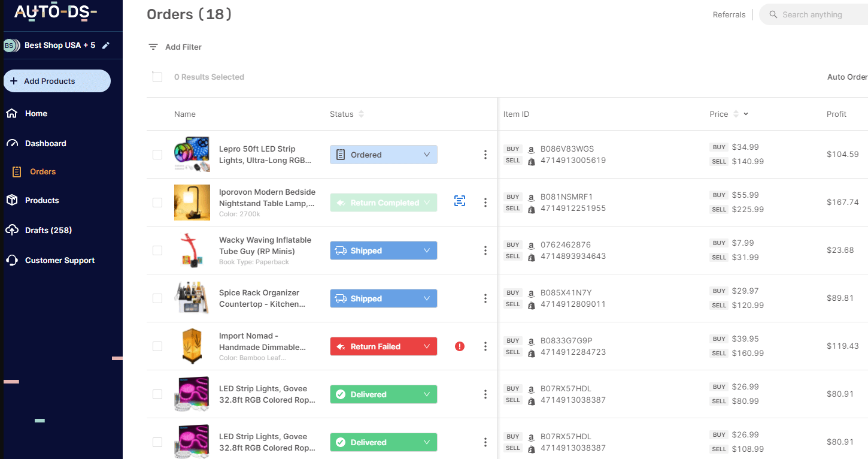Viewport: 868px width, 459px height.
Task: Click the Amazon icon next to B086V83WGS
Action: click(531, 149)
